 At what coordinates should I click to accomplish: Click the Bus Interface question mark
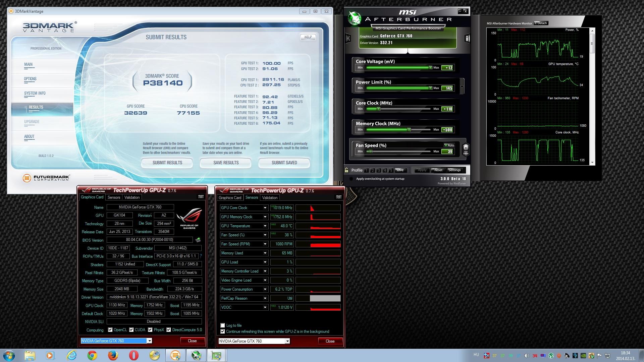click(201, 256)
